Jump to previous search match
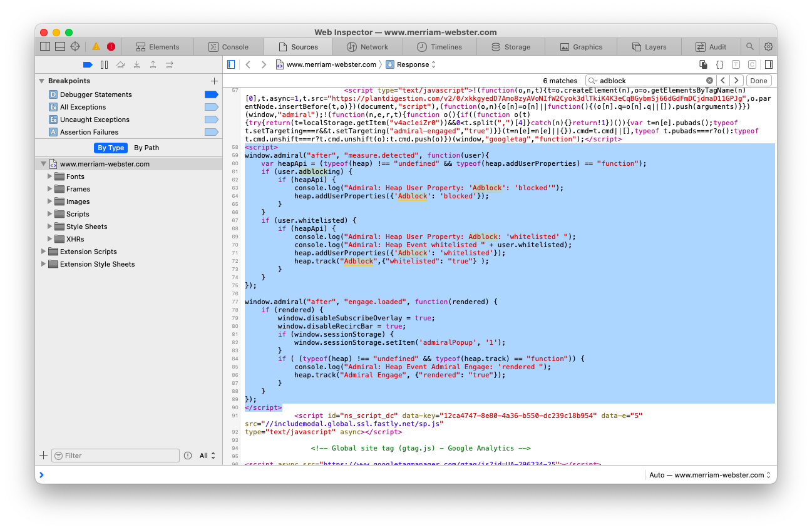The width and height of the screenshot is (812, 530). [723, 80]
